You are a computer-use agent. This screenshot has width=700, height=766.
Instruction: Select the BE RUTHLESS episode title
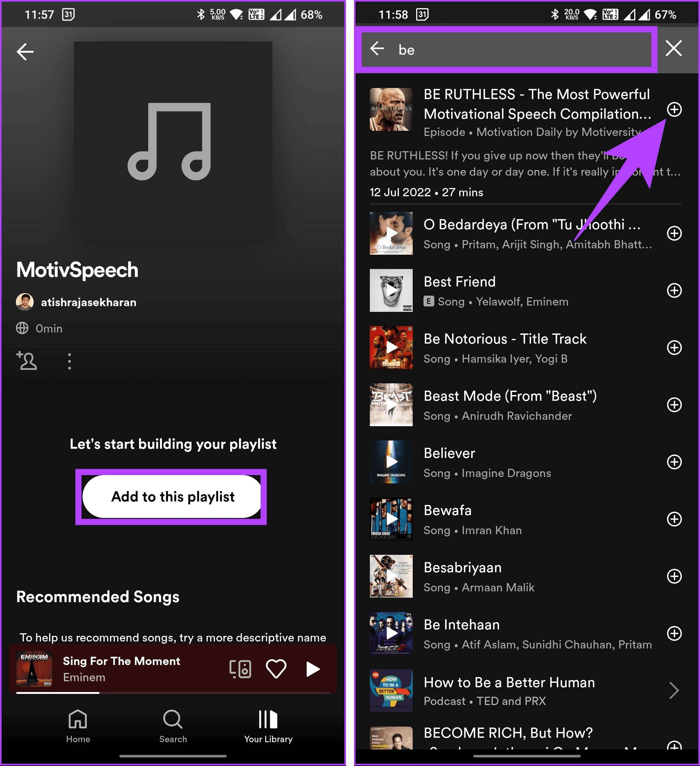tap(537, 104)
